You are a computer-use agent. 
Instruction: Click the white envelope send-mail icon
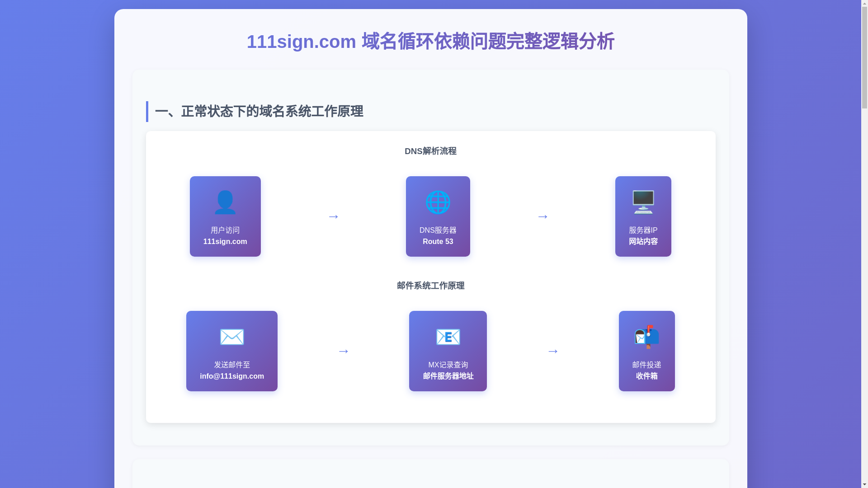[231, 337]
